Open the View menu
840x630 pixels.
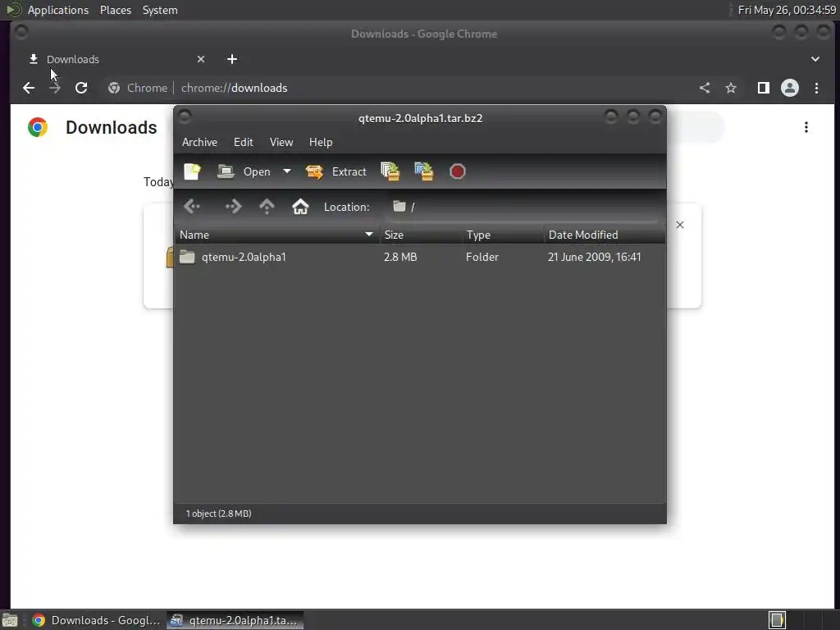coord(281,142)
